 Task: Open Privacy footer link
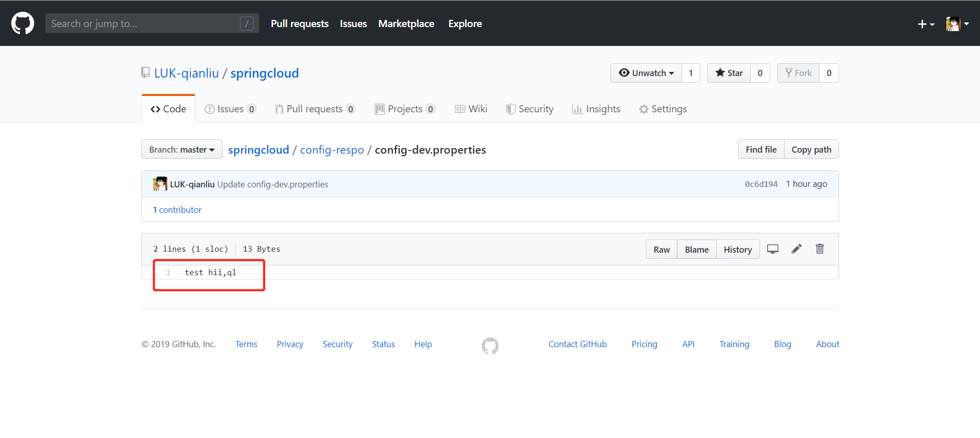pyautogui.click(x=290, y=344)
